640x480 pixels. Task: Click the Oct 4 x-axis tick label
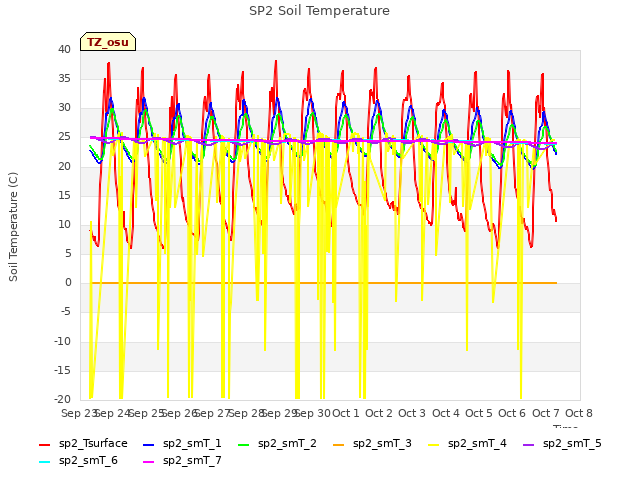[446, 413]
